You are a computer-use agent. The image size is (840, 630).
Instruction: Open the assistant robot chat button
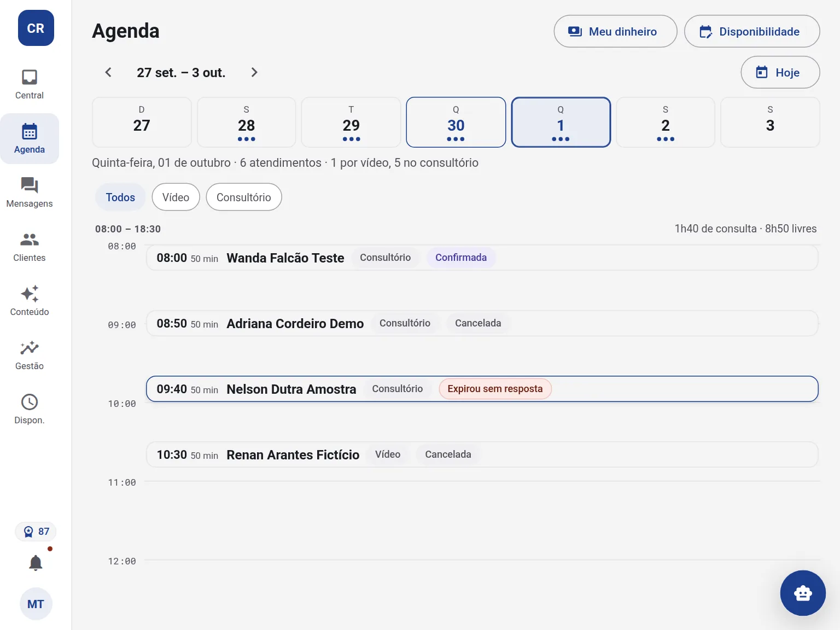(803, 593)
